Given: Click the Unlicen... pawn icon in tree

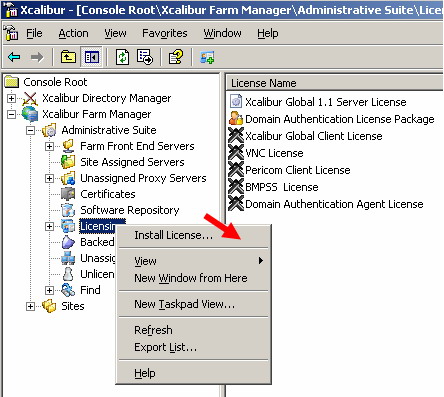Looking at the screenshot, I should point(68,274).
